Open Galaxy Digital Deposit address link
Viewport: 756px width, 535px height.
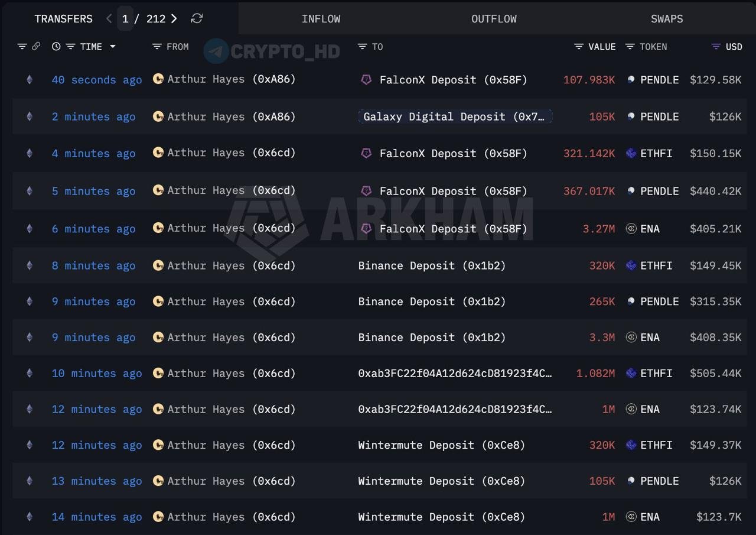[x=455, y=116]
